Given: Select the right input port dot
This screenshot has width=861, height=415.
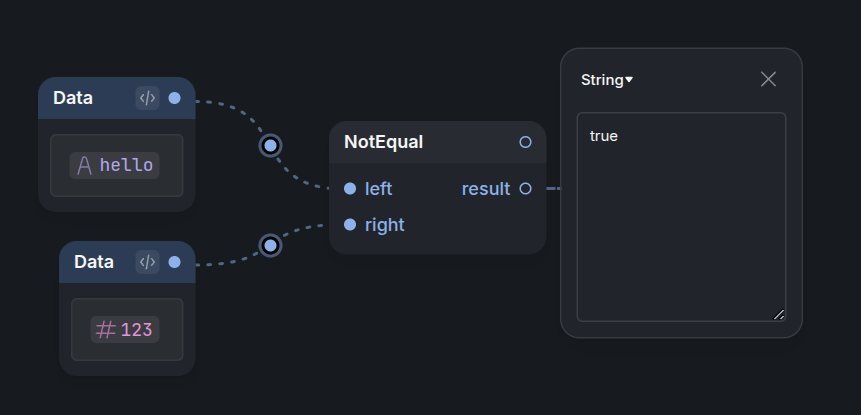Looking at the screenshot, I should pyautogui.click(x=350, y=225).
